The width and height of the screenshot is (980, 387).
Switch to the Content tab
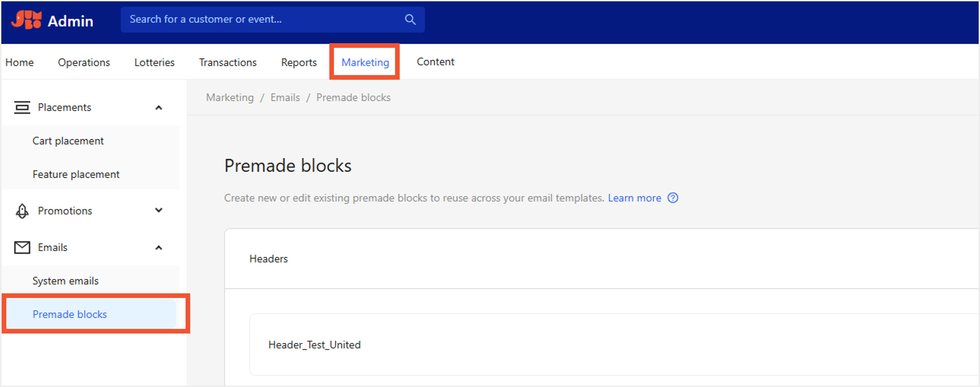(435, 62)
